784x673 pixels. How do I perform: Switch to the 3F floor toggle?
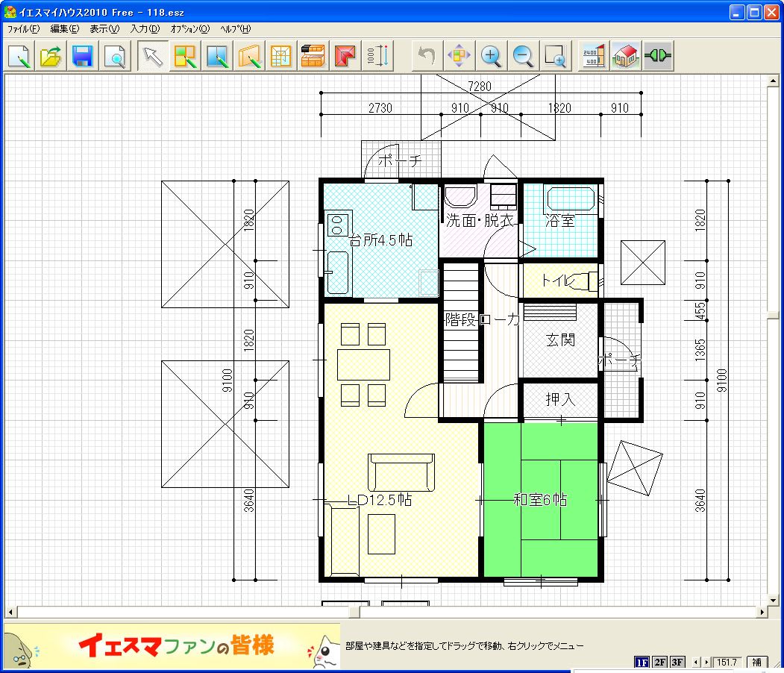(677, 663)
